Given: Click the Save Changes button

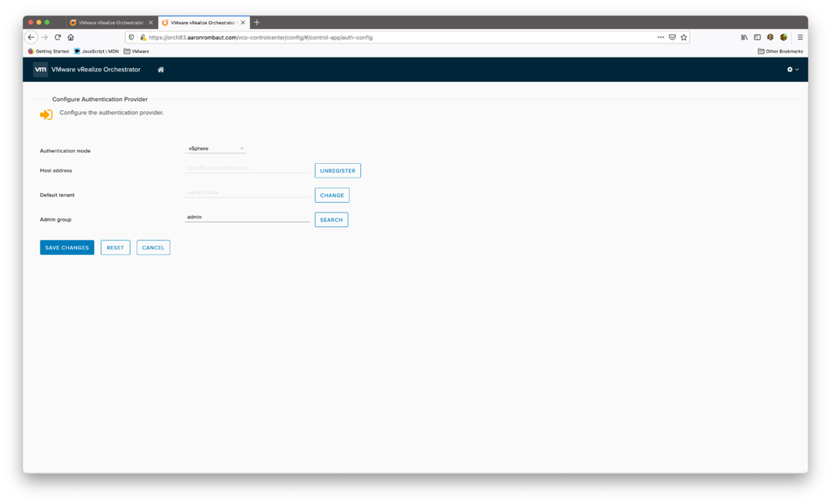Looking at the screenshot, I should [67, 248].
